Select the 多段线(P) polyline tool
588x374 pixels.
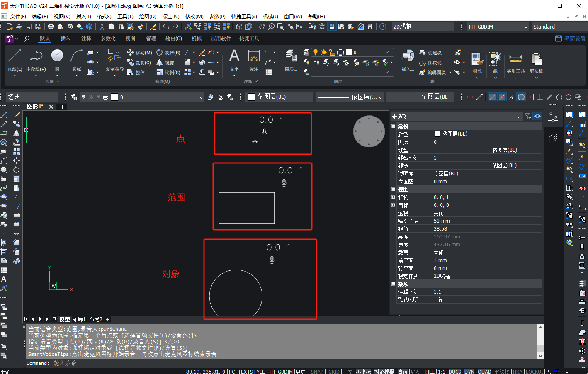36,60
